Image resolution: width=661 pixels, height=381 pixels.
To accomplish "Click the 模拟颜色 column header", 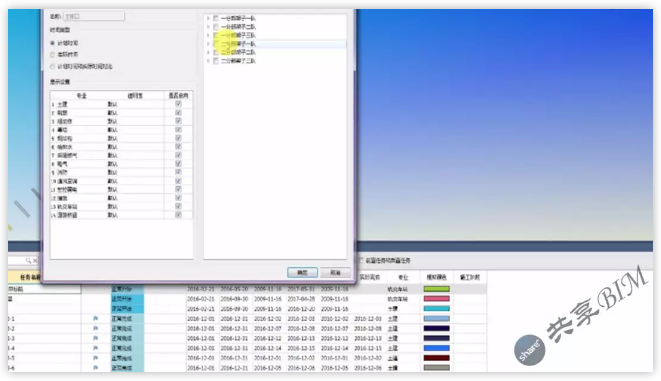I will 436,277.
